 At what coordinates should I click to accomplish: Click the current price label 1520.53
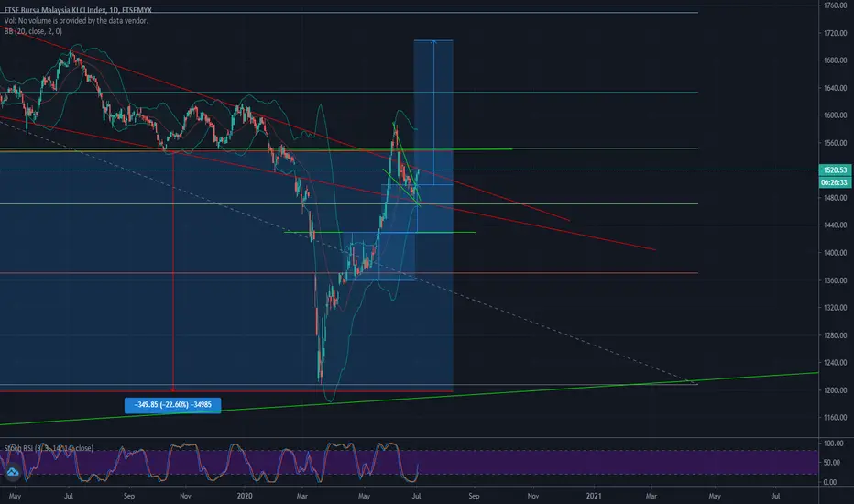[835, 170]
